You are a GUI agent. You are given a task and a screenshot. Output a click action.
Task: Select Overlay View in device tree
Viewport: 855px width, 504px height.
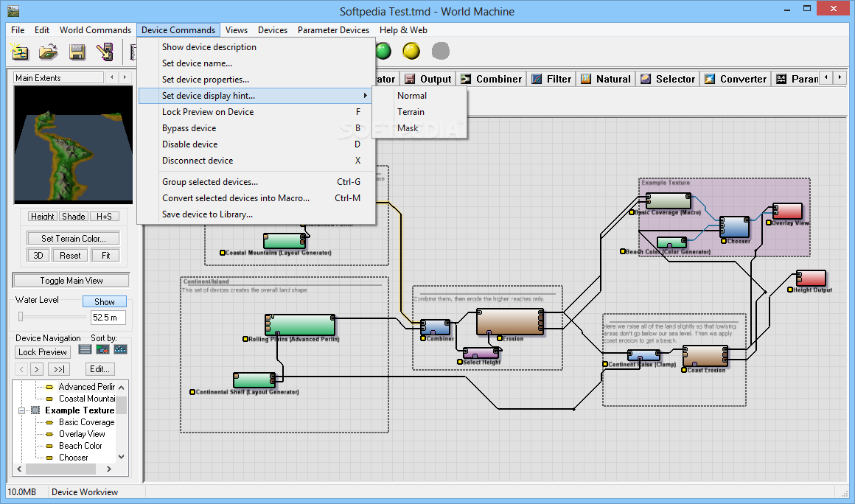(82, 434)
